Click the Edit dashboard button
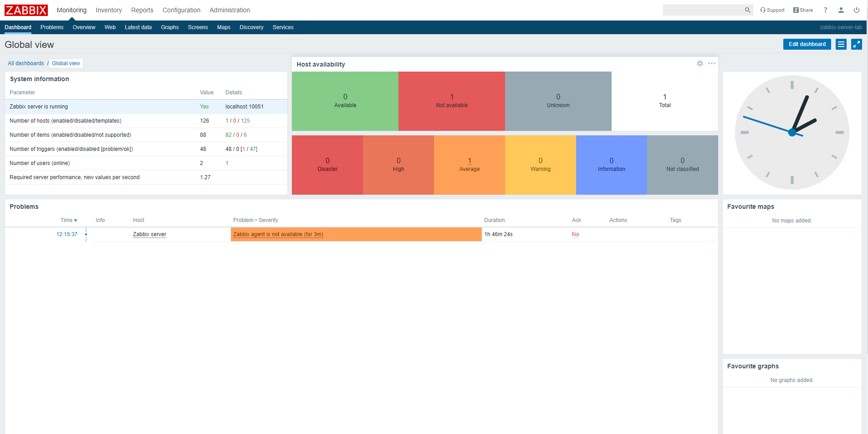Viewport: 868px width, 434px height. pos(807,44)
